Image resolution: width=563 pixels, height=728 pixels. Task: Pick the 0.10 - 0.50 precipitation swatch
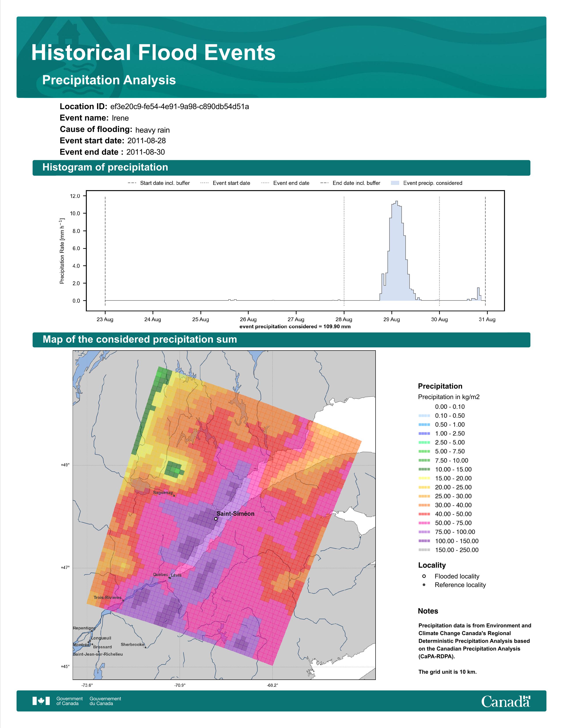424,416
